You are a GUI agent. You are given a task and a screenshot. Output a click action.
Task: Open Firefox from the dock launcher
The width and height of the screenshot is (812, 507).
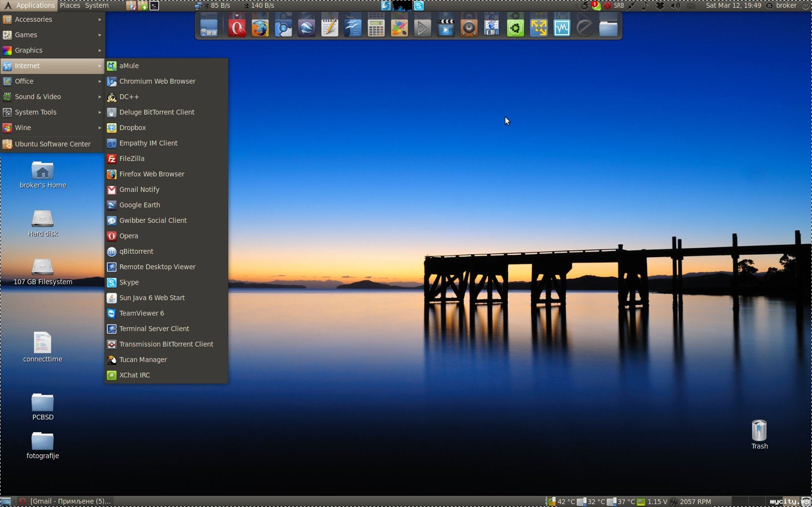(260, 28)
